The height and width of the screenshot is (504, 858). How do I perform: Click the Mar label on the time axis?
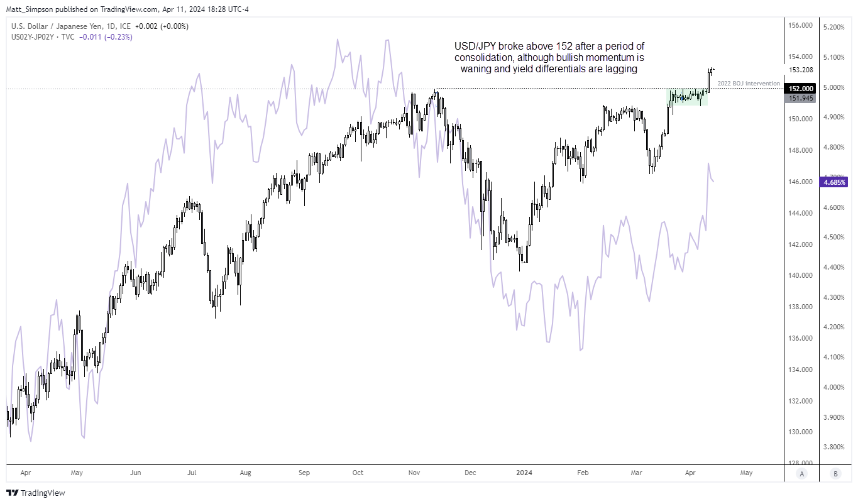point(637,472)
